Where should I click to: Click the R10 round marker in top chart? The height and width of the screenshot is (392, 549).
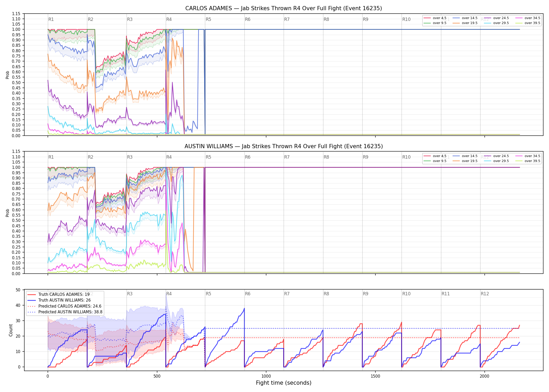406,19
